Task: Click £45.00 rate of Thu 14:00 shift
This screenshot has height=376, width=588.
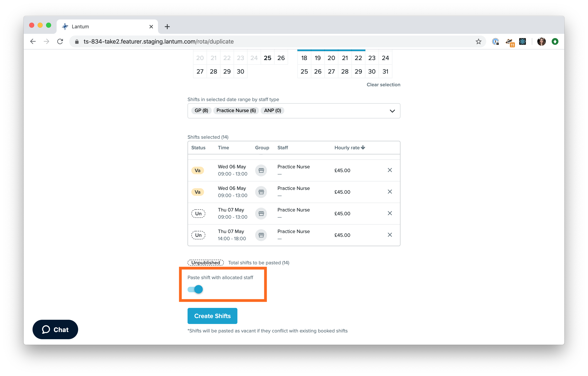Action: click(x=342, y=235)
